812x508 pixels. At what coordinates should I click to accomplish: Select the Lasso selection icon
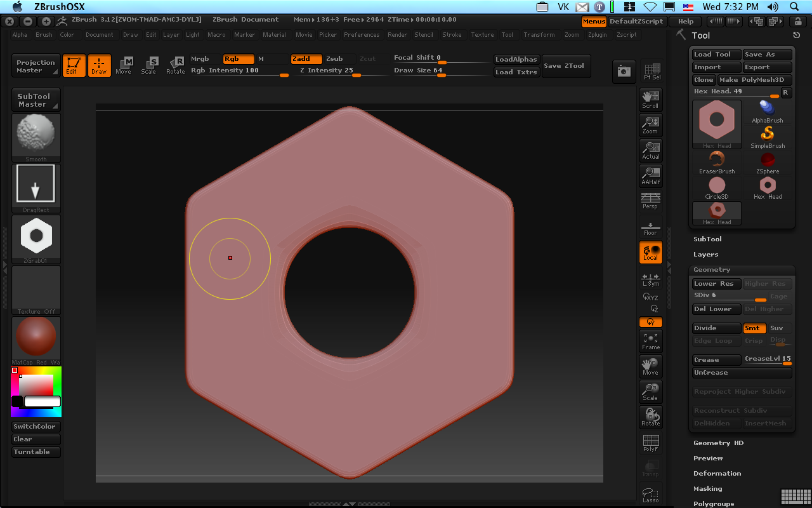tap(650, 495)
